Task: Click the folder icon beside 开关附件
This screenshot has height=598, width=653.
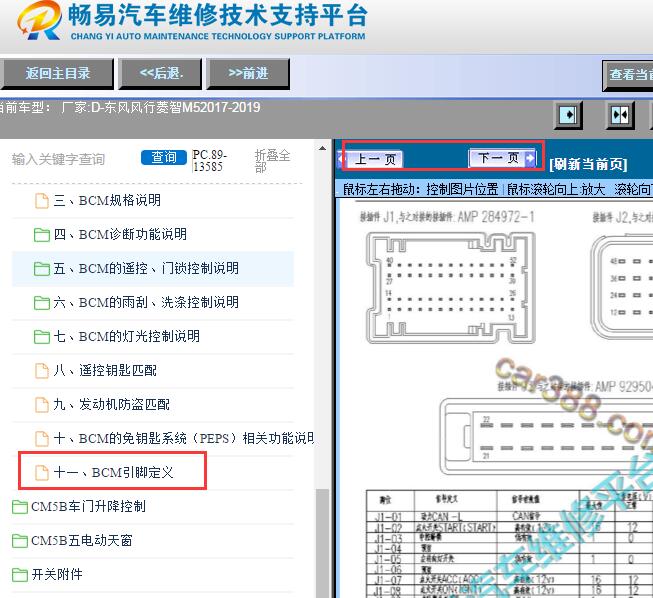Action: click(x=20, y=575)
